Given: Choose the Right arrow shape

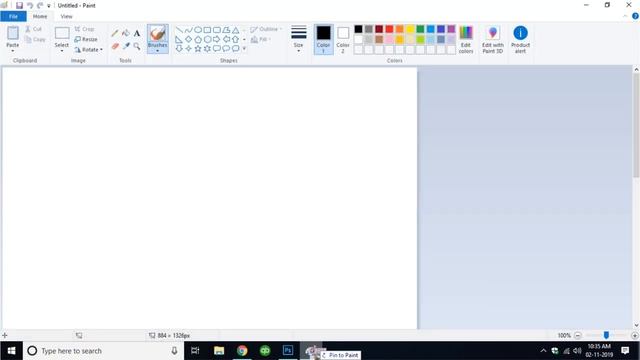Looking at the screenshot, I should pyautogui.click(x=217, y=40).
